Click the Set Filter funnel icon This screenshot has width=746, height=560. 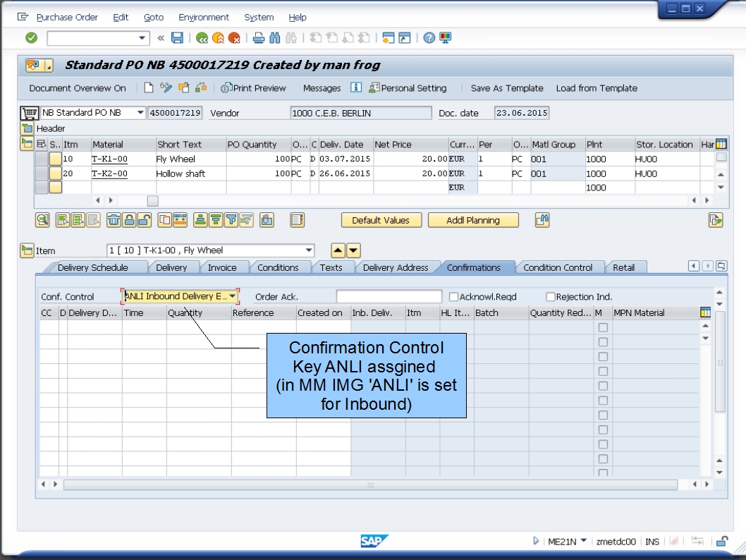pos(231,220)
